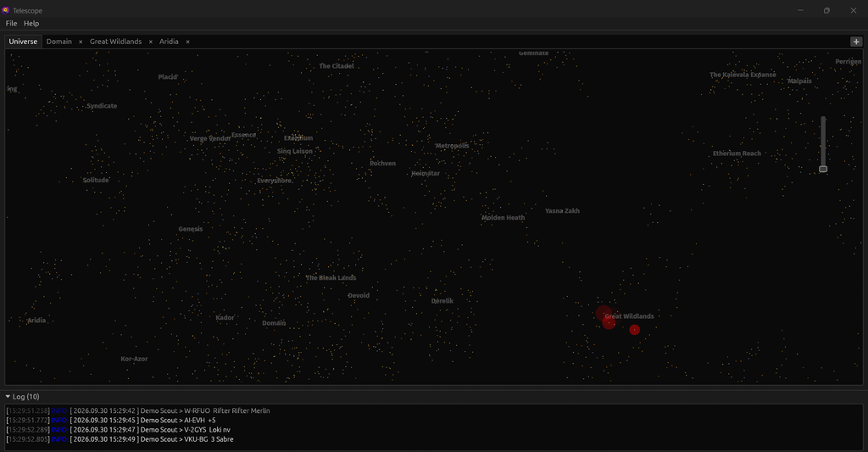Image resolution: width=868 pixels, height=452 pixels.
Task: Select the Everyshore region label
Action: pos(274,181)
